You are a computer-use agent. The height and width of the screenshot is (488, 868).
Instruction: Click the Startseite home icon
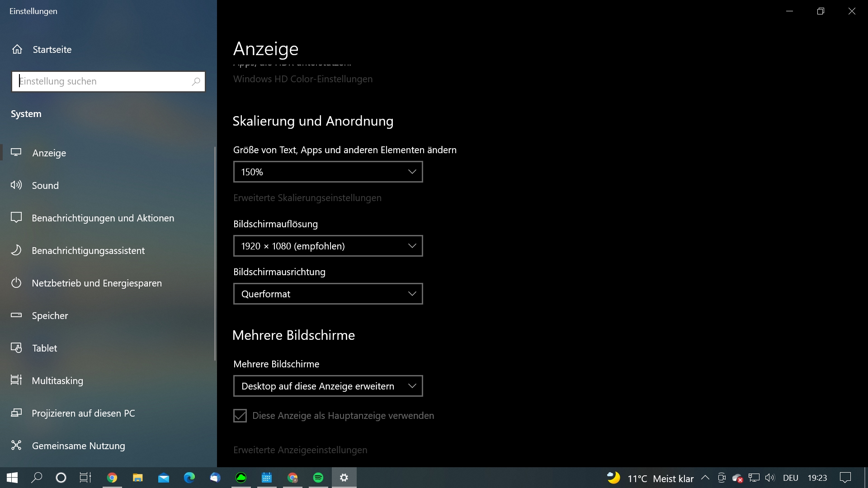pyautogui.click(x=17, y=49)
